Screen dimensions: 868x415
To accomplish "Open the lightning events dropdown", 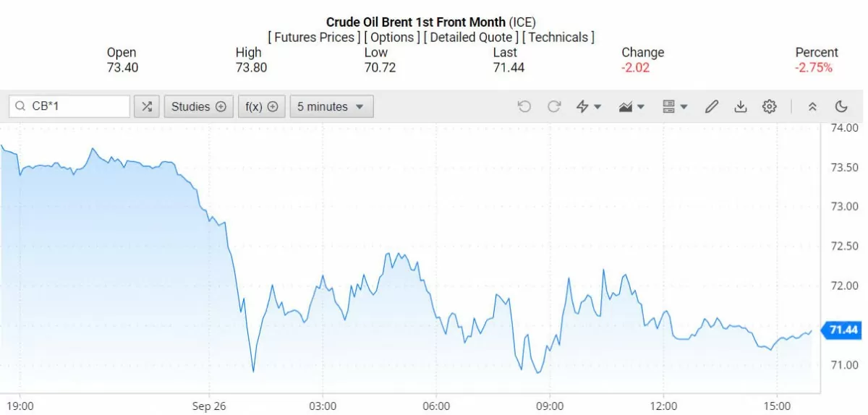I will coord(588,107).
